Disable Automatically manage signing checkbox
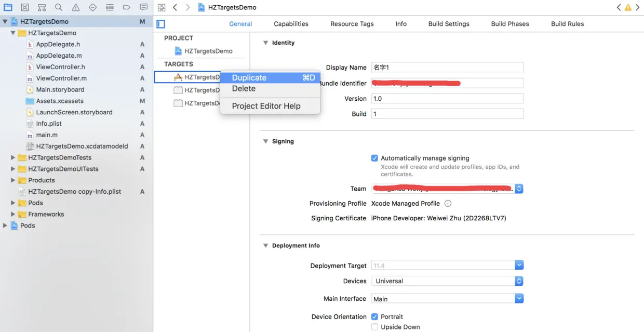 tap(374, 158)
